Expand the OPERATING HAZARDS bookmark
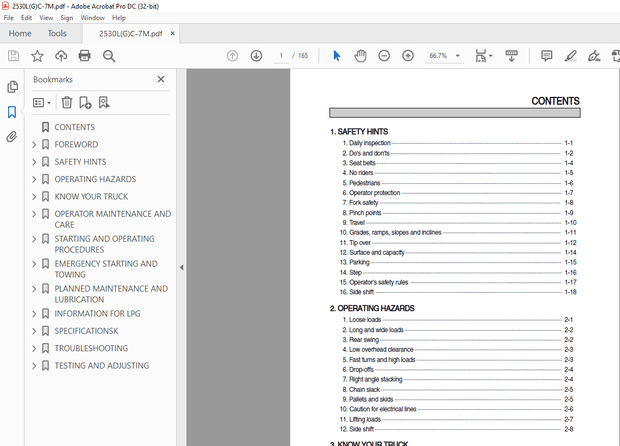This screenshot has width=620, height=446. coord(34,180)
